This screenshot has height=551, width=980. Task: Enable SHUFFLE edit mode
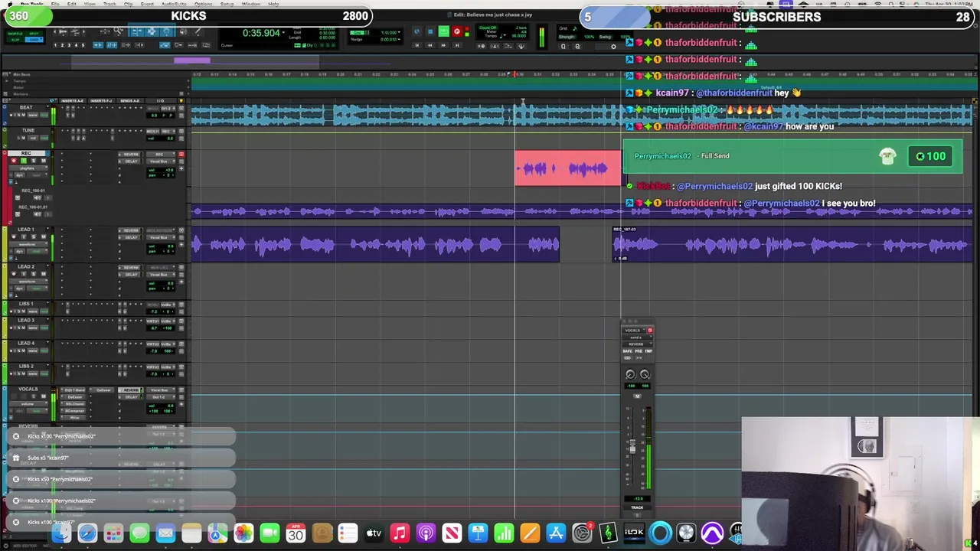tap(15, 33)
